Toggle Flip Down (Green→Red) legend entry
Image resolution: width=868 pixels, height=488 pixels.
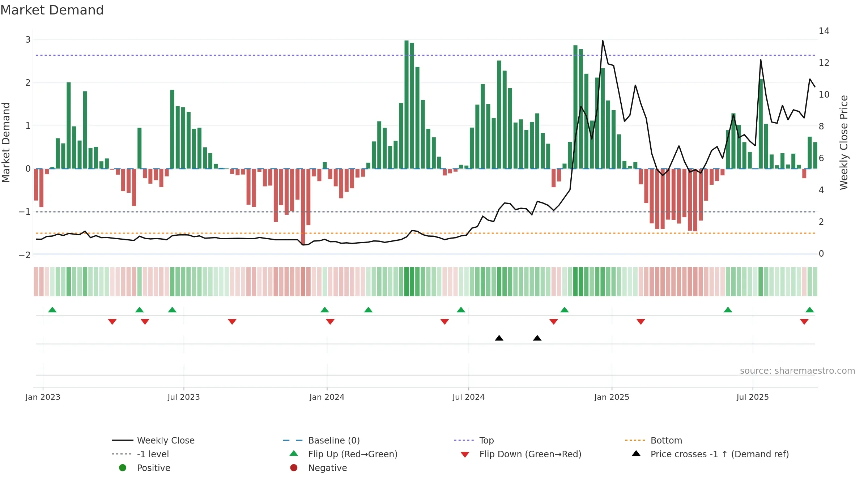point(521,454)
